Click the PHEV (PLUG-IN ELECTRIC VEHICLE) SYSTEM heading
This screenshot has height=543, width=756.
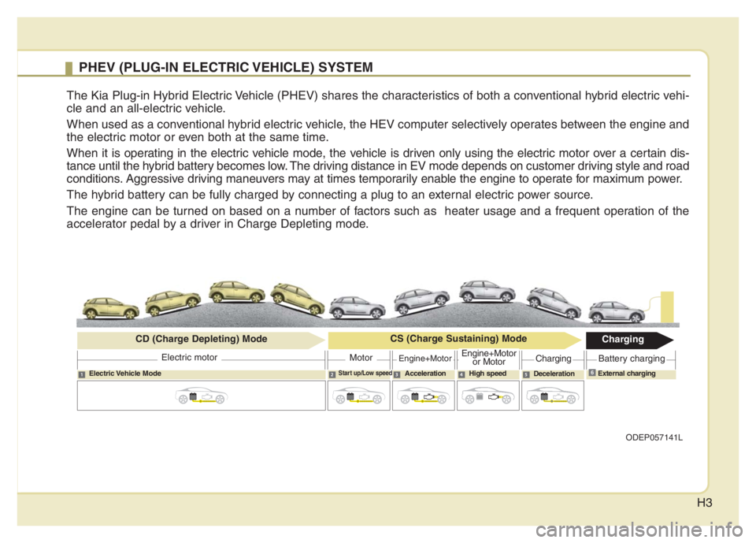coord(226,67)
